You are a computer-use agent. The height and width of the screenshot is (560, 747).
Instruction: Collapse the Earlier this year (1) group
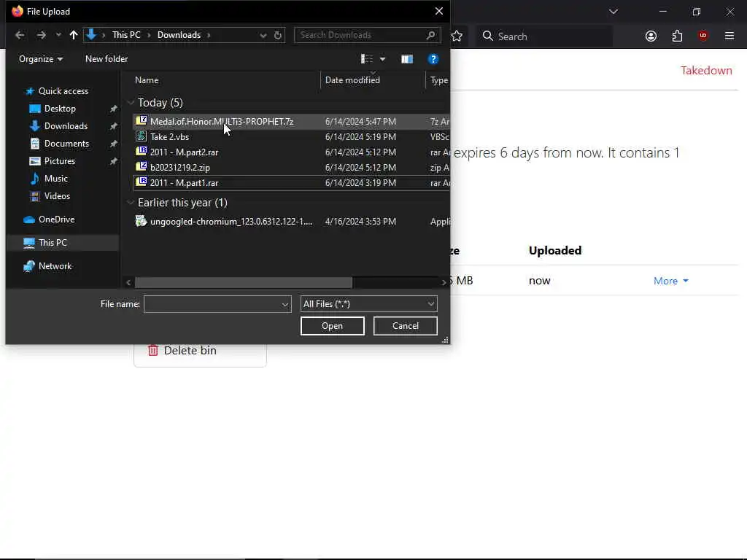(131, 203)
